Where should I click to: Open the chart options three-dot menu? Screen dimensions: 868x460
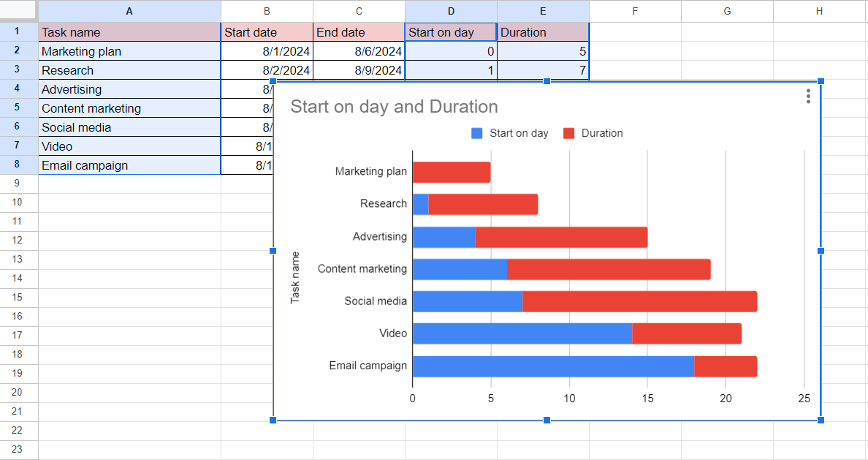point(808,97)
